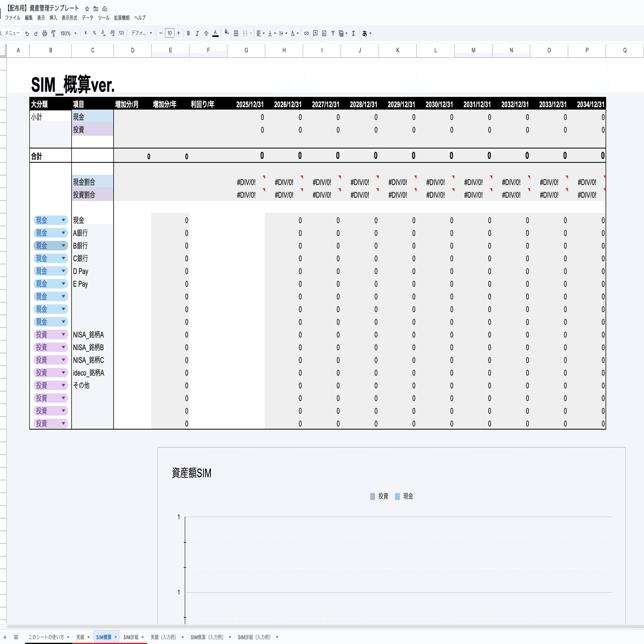Select the Paint format tool
Screen dimensions: 644x644
point(54,33)
